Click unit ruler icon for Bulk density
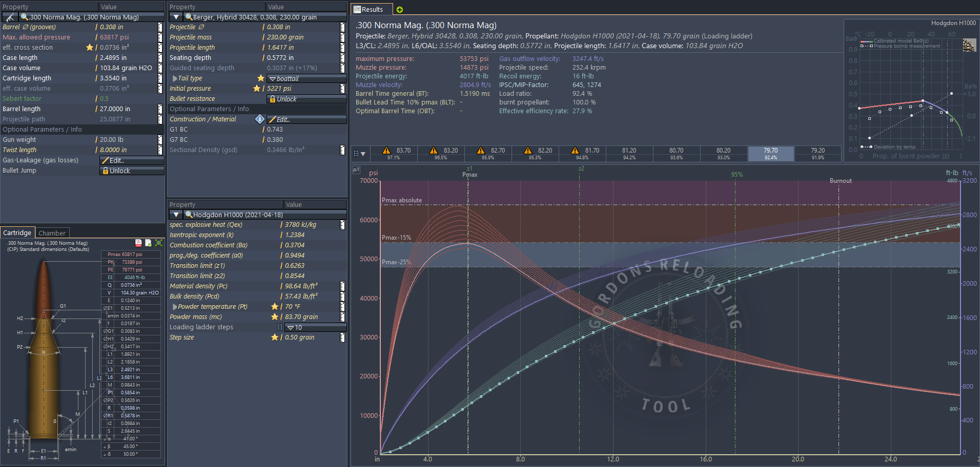Image resolution: width=980 pixels, height=467 pixels. click(342, 296)
